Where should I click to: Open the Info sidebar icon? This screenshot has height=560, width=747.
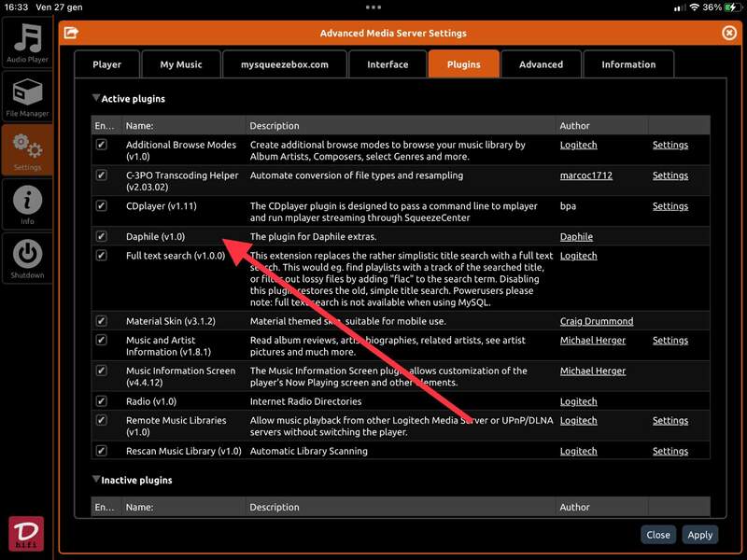point(27,203)
